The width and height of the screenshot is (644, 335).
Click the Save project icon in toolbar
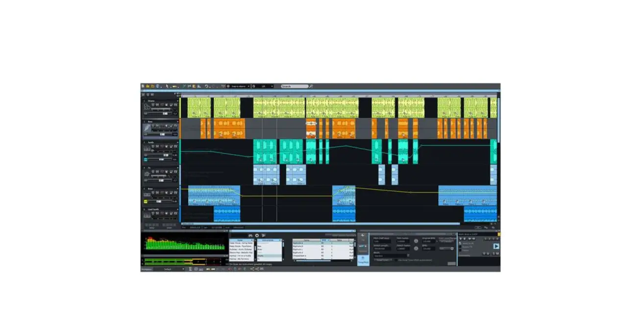pos(157,86)
